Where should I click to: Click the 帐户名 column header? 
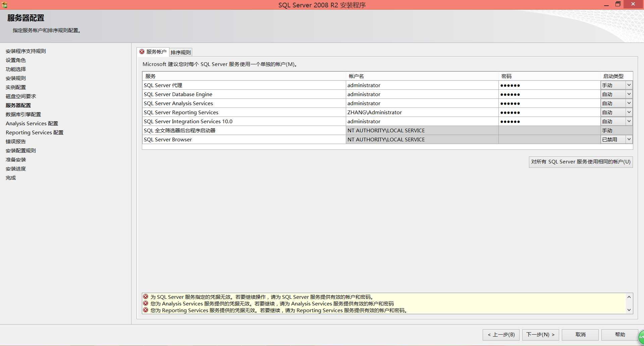422,76
